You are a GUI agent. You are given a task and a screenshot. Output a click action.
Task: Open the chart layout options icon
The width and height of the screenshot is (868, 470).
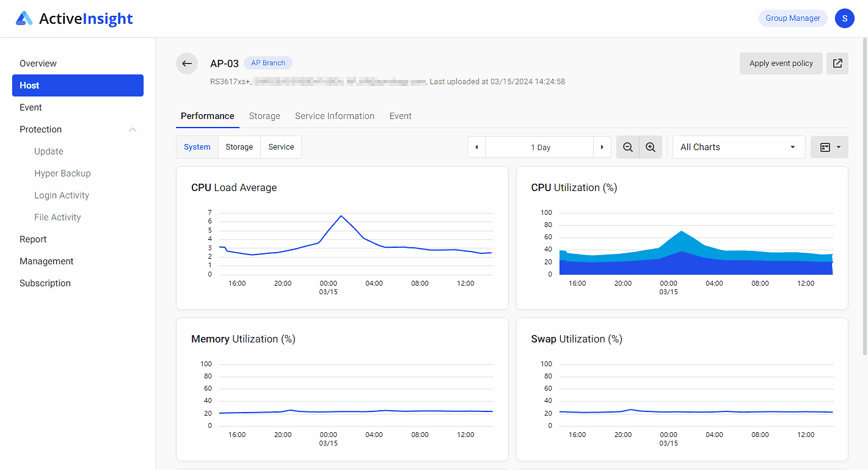point(829,146)
